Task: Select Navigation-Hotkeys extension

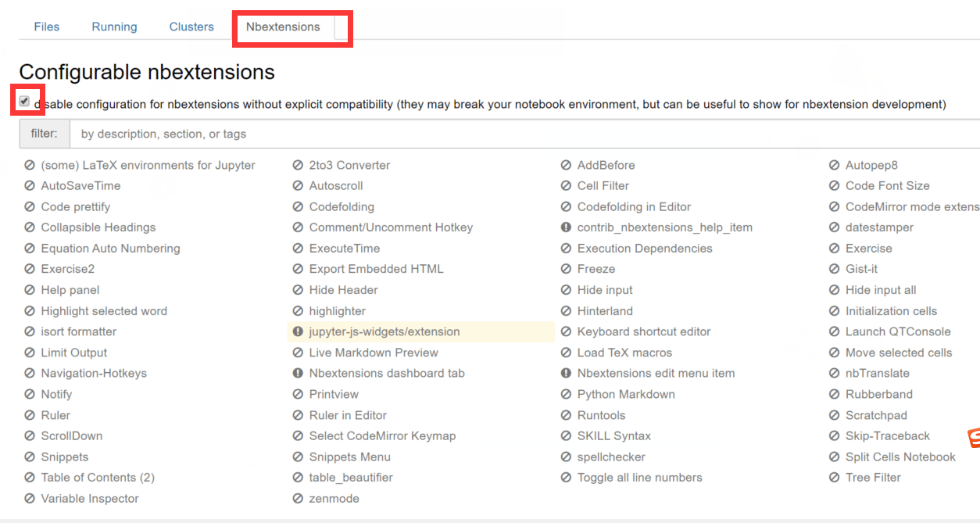Action: click(94, 374)
